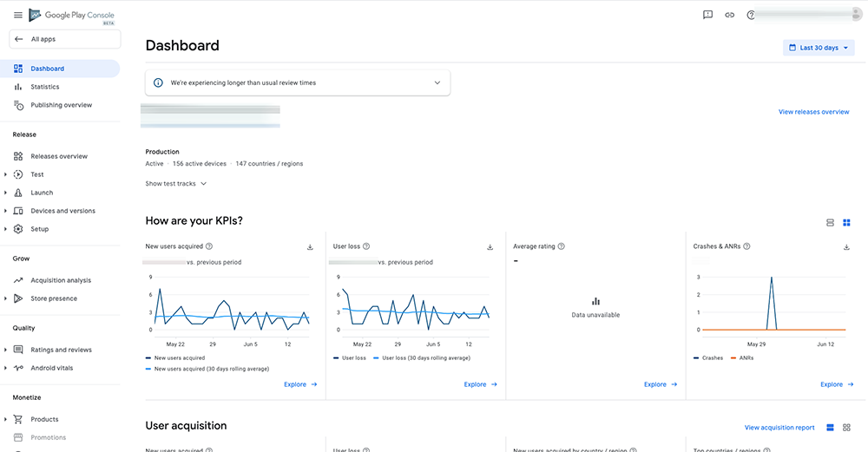Screen dimensions: 868x452
Task: Open Acquisition analysis page
Action: (60, 280)
